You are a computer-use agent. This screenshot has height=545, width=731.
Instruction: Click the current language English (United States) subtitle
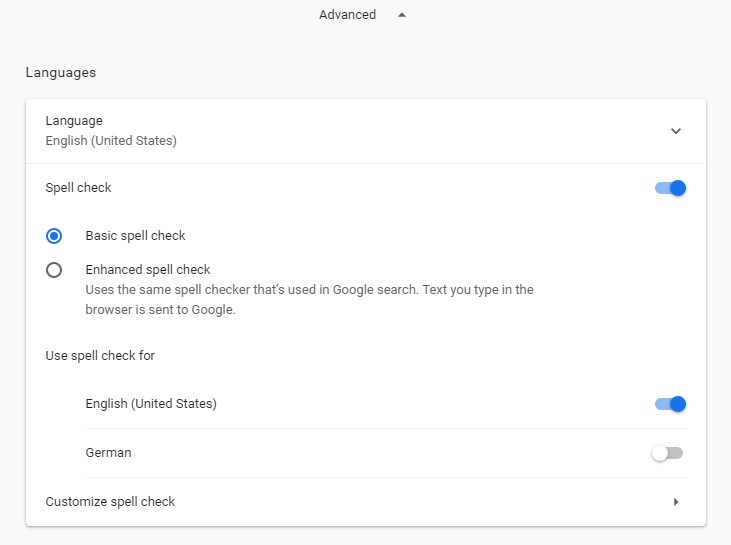click(x=111, y=141)
